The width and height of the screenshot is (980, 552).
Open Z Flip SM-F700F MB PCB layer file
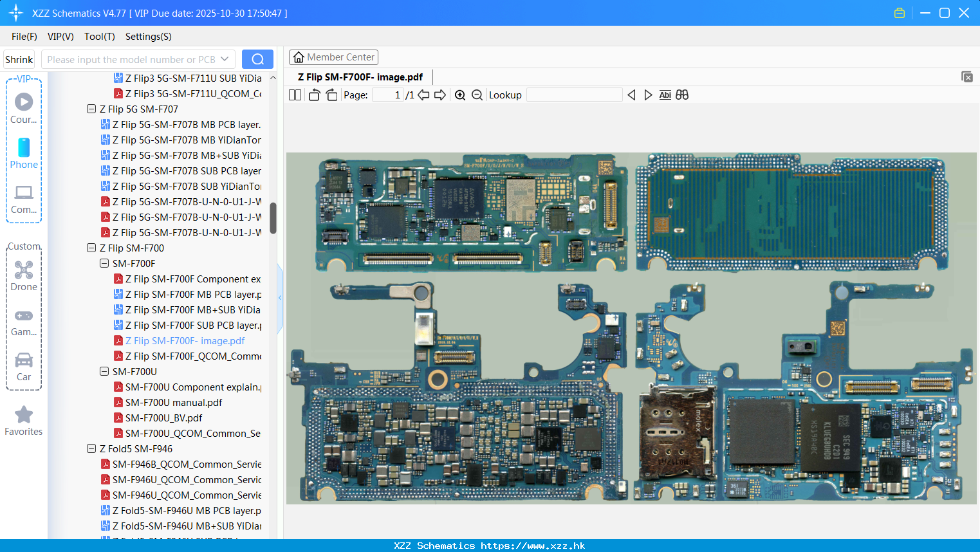(187, 295)
